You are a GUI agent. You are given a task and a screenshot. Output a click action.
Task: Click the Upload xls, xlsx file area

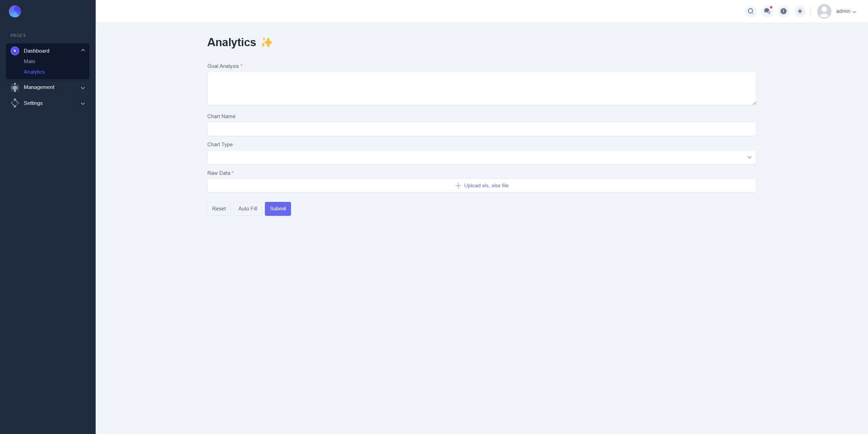481,186
